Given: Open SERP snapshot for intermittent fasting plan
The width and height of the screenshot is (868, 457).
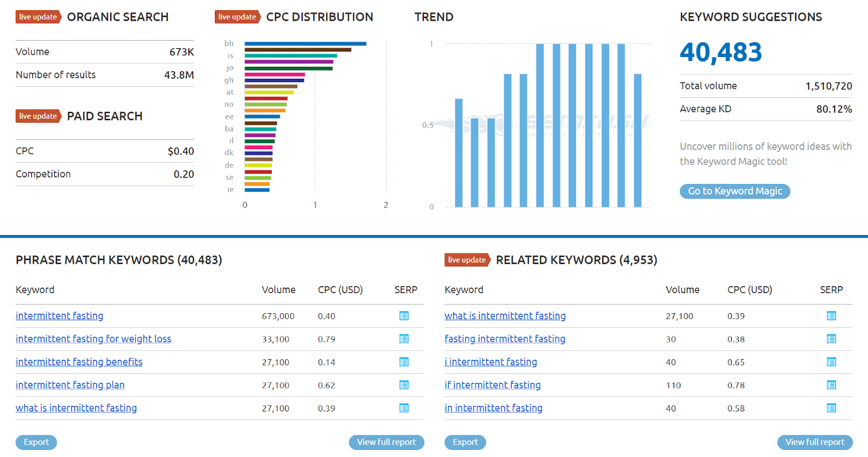Looking at the screenshot, I should [404, 385].
